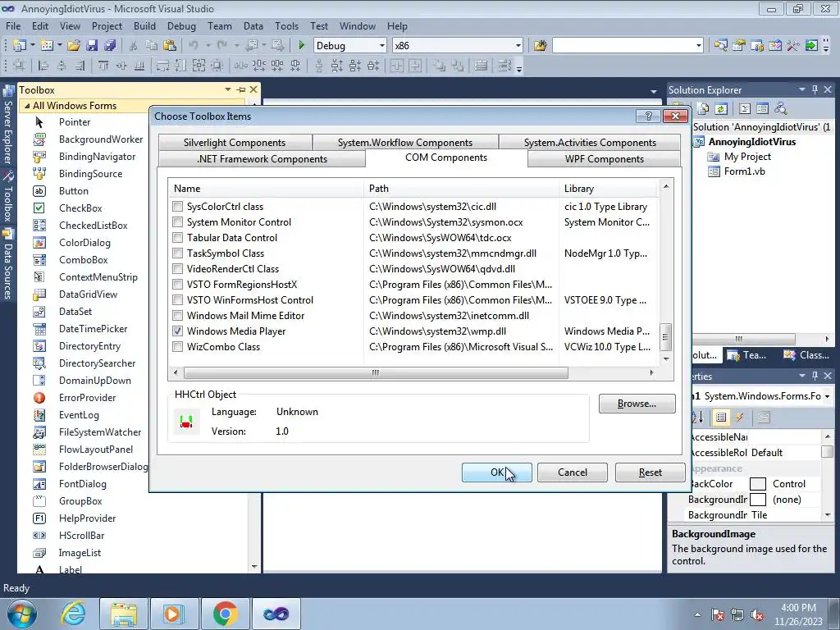Switch to .NET Framework Components tab
This screenshot has height=630, width=840.
click(x=262, y=159)
